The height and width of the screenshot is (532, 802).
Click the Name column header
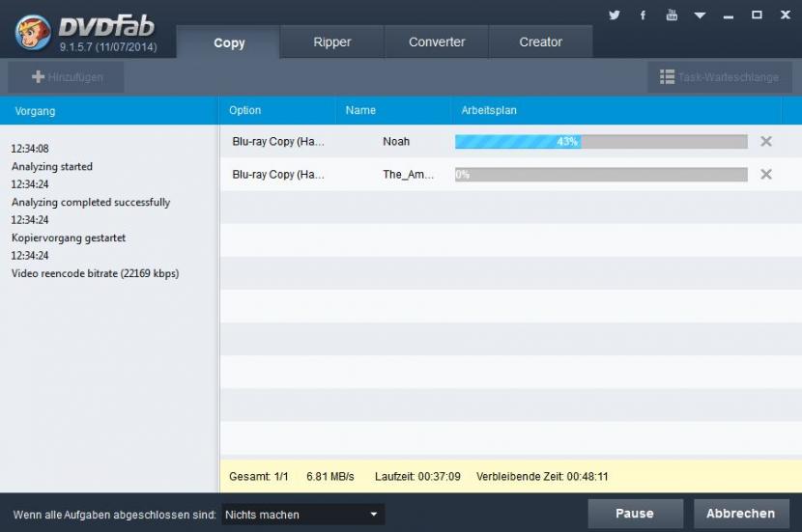pos(393,110)
